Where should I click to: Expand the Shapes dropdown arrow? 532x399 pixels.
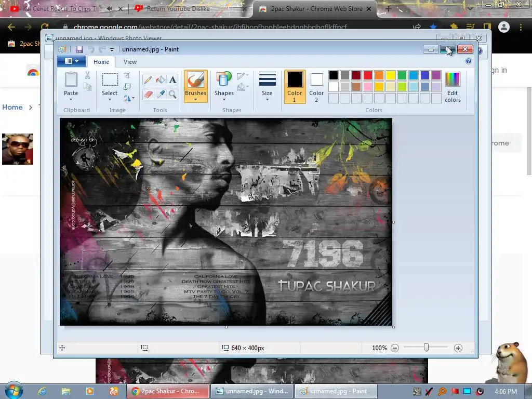(x=224, y=100)
